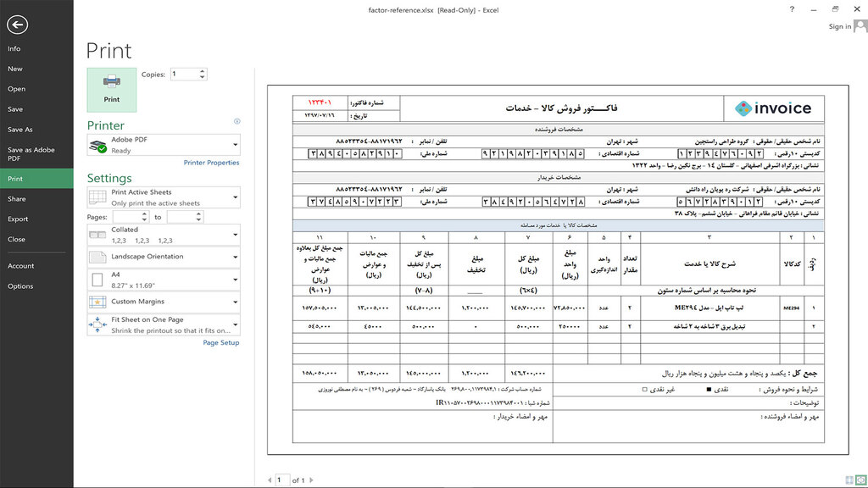Screen dimensions: 868x488
Task: Open the Adobe PDF printer dropdown
Action: pos(234,143)
